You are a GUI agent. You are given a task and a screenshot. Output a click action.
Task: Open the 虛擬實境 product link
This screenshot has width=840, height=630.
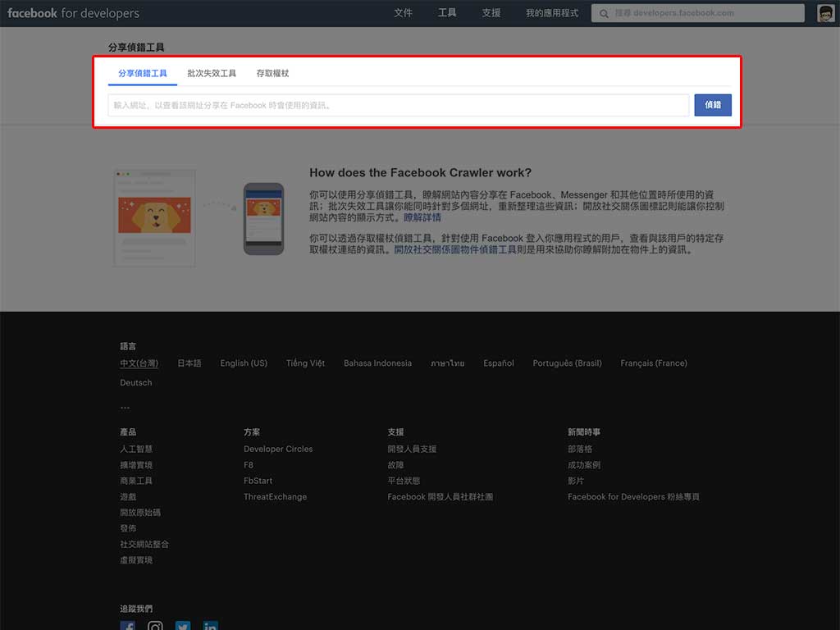pos(136,559)
